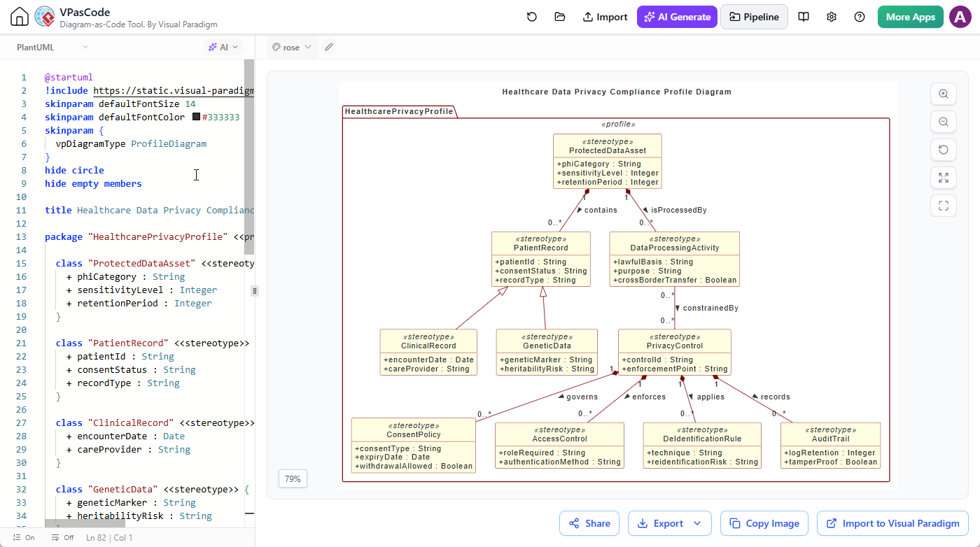Click the 79% zoom indicator
This screenshot has height=547, width=980.
(x=293, y=479)
